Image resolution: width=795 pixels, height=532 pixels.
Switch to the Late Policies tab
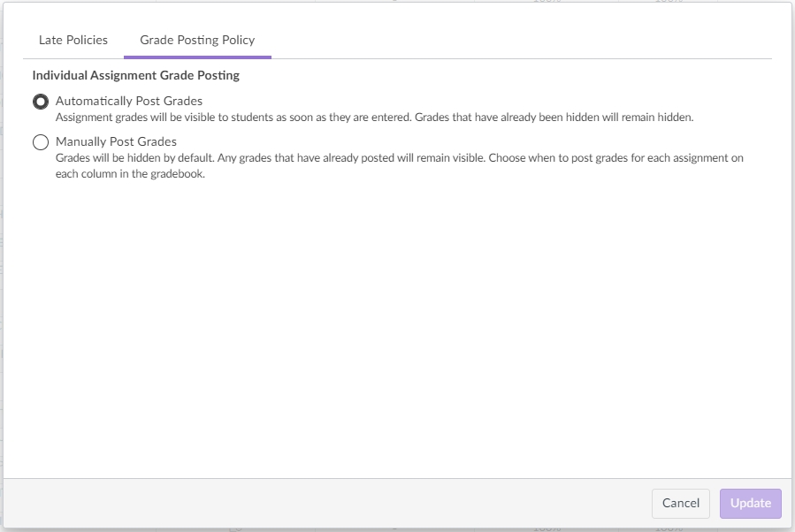coord(73,40)
